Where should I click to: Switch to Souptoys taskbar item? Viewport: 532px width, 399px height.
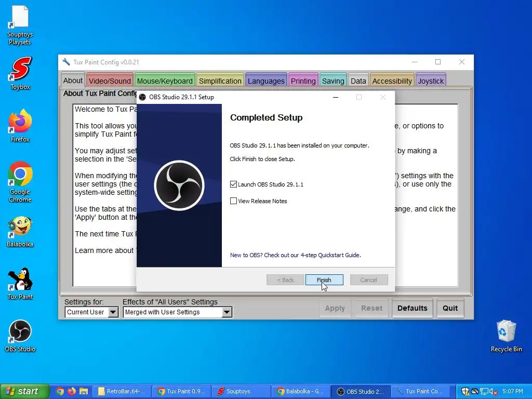pos(241,391)
